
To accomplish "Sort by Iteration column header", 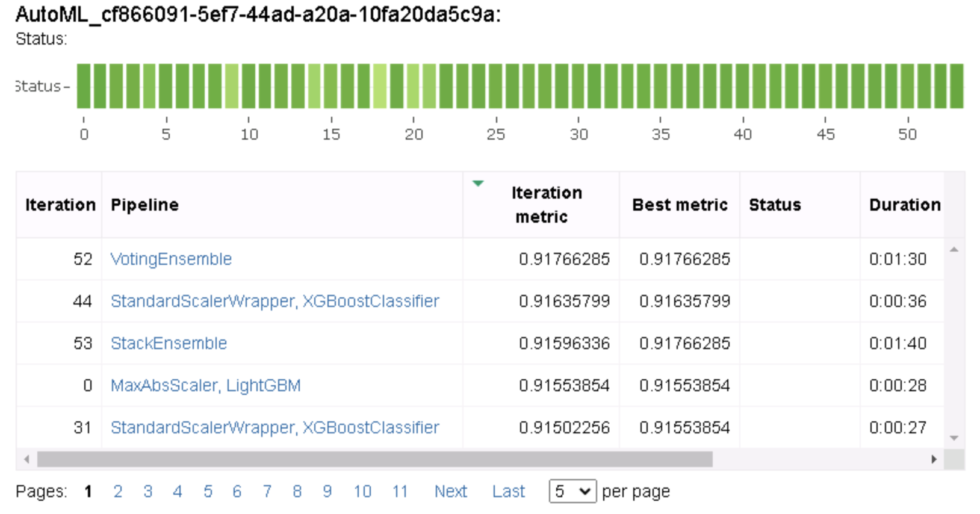I will (x=60, y=205).
